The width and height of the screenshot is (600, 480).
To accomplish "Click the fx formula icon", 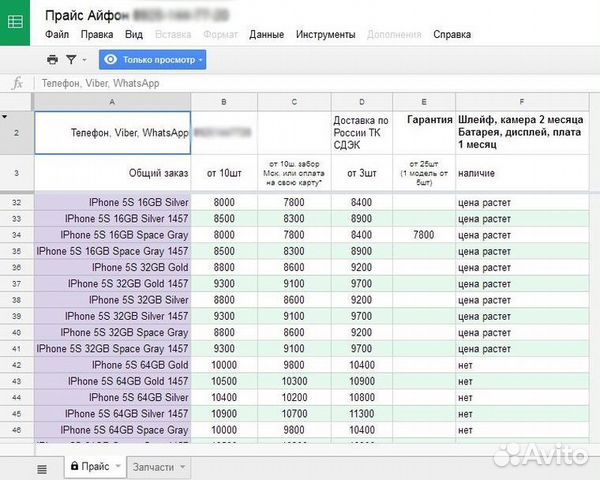I will point(17,83).
